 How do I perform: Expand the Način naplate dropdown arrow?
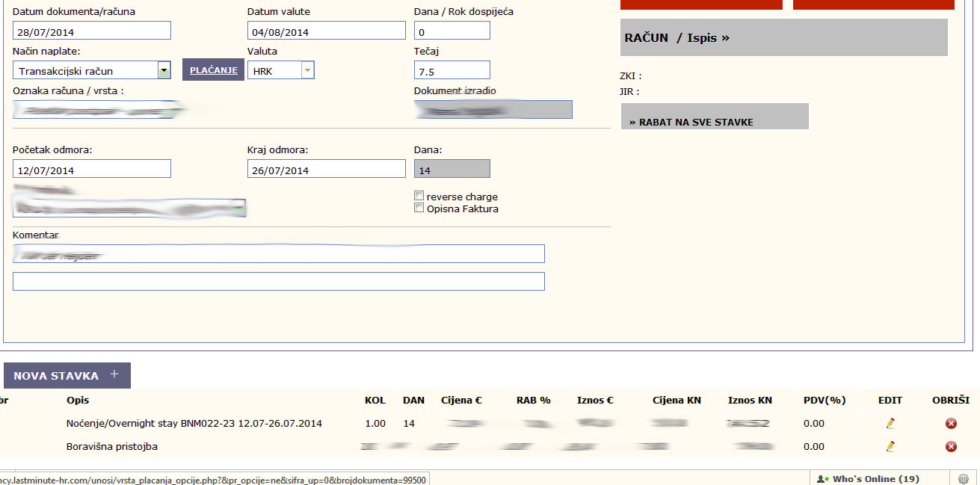[164, 70]
